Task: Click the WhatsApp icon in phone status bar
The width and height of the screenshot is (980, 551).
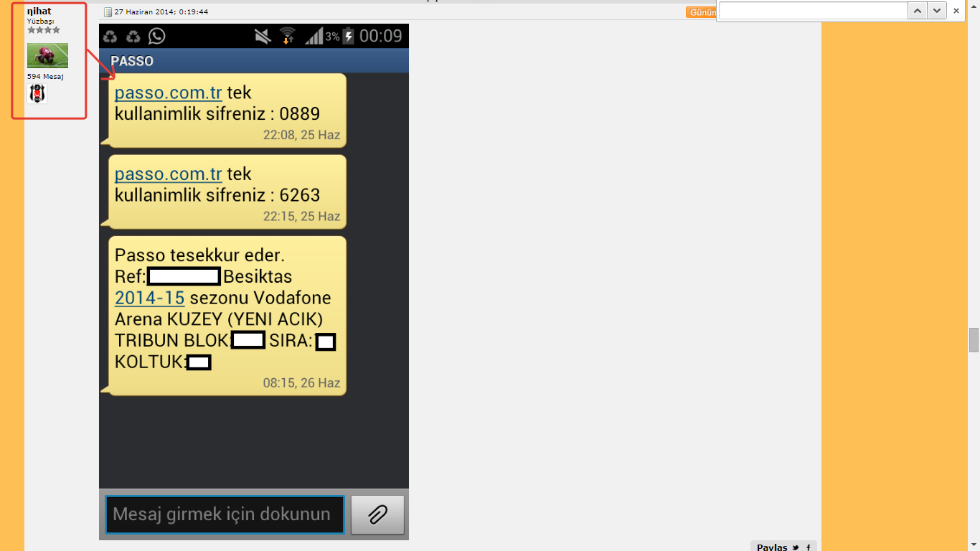Action: (156, 36)
